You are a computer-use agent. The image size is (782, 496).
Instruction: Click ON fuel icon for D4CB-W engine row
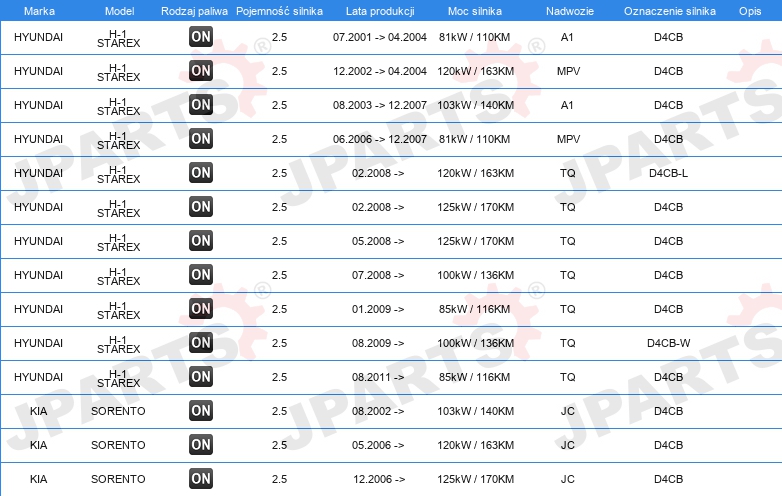coord(201,342)
